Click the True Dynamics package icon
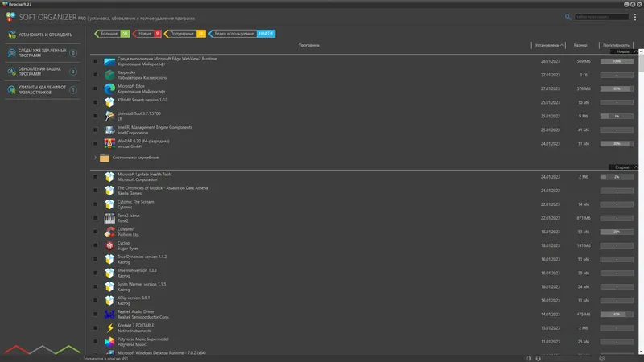 point(109,259)
